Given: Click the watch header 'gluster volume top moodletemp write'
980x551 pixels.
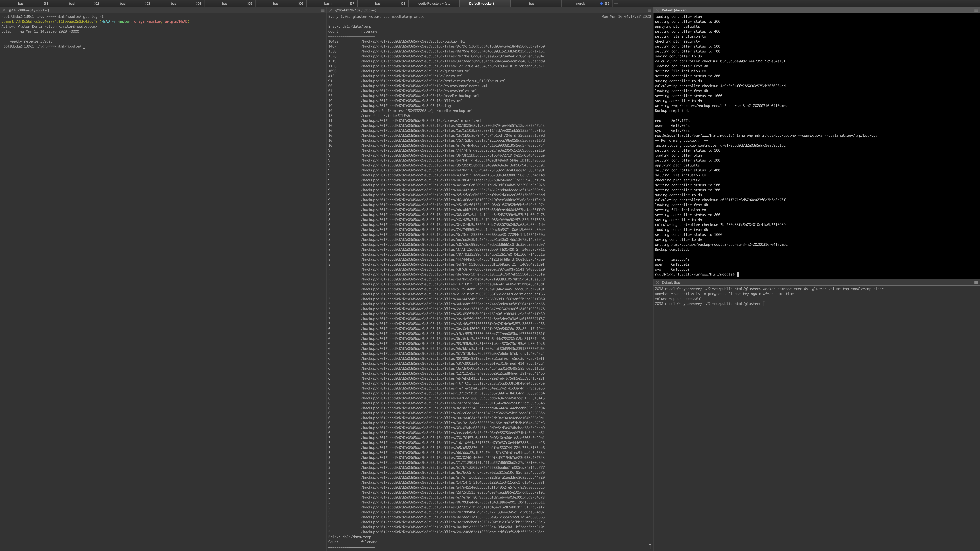Looking at the screenshot, I should point(388,17).
